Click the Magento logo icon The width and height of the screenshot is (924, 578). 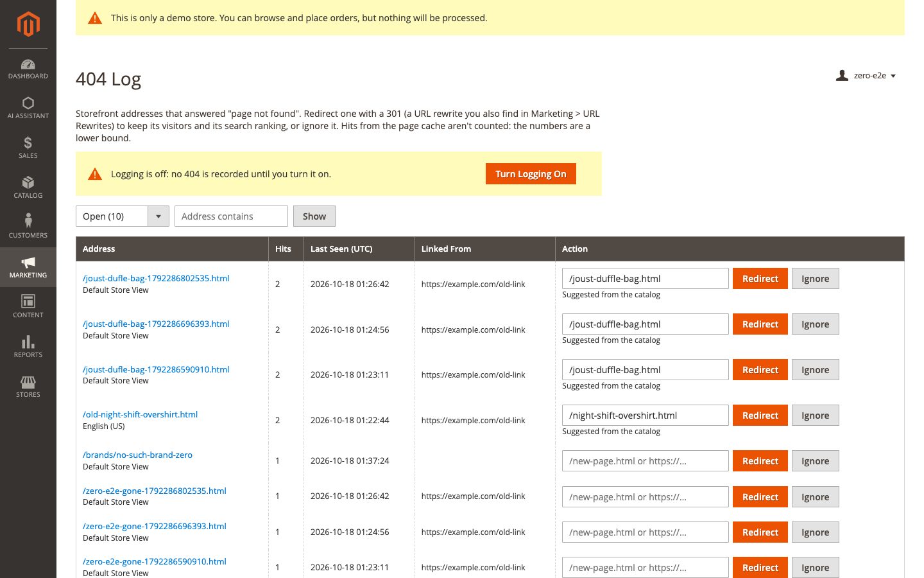[28, 24]
